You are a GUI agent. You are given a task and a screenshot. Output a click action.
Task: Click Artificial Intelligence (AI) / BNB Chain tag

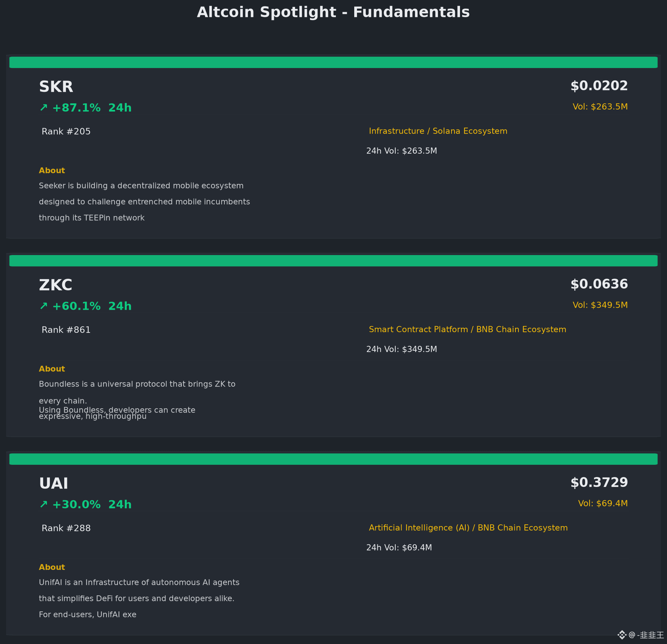pos(468,528)
